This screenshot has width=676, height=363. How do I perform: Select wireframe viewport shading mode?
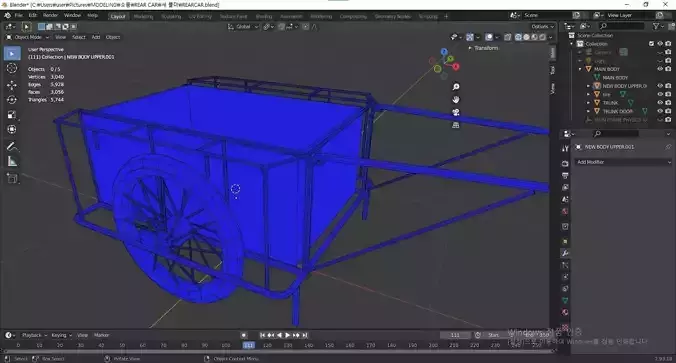point(518,37)
